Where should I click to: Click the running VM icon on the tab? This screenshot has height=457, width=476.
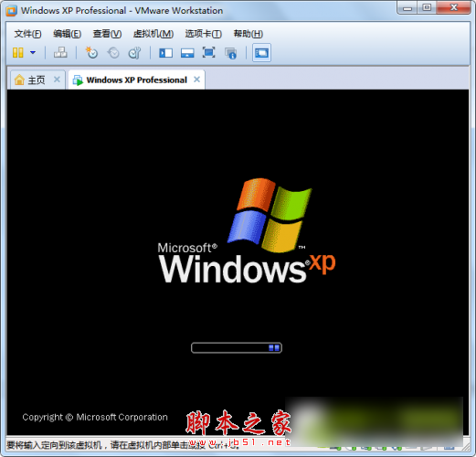pyautogui.click(x=78, y=80)
